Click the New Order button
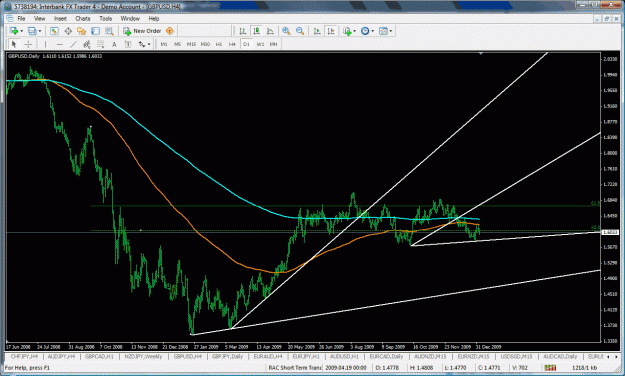Viewport: 625px width, 376px height. 142,31
